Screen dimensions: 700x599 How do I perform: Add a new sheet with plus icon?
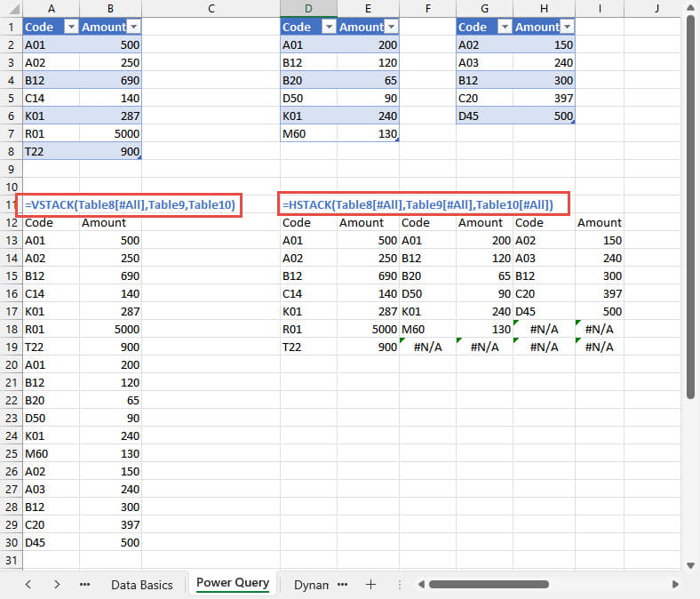pyautogui.click(x=371, y=585)
